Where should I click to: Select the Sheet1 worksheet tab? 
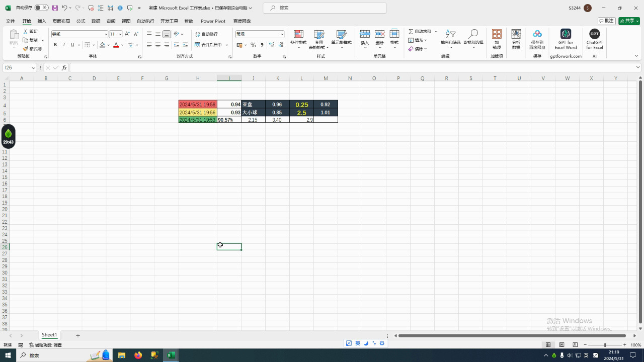(x=49, y=335)
